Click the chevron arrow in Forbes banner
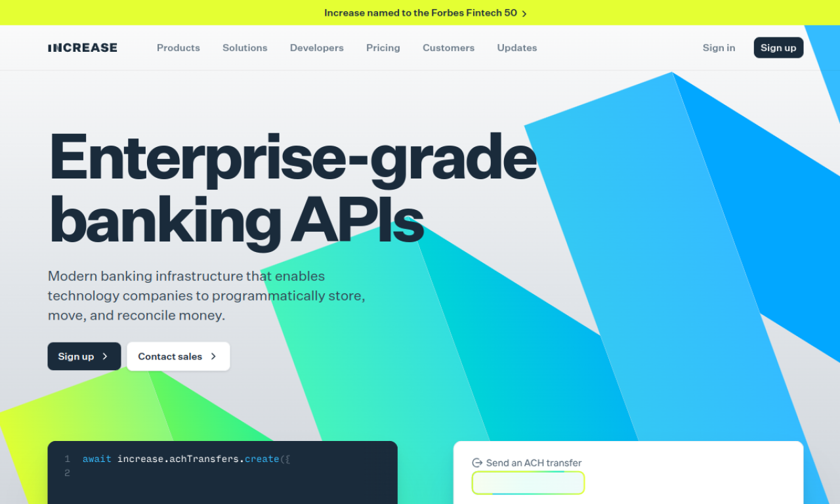Screen dimensions: 840x504 524,13
